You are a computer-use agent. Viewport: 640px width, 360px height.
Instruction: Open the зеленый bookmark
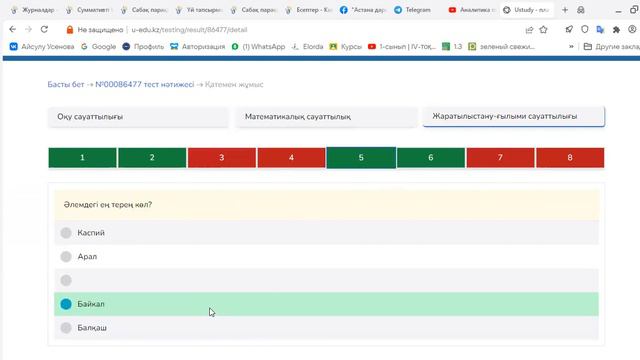502,47
